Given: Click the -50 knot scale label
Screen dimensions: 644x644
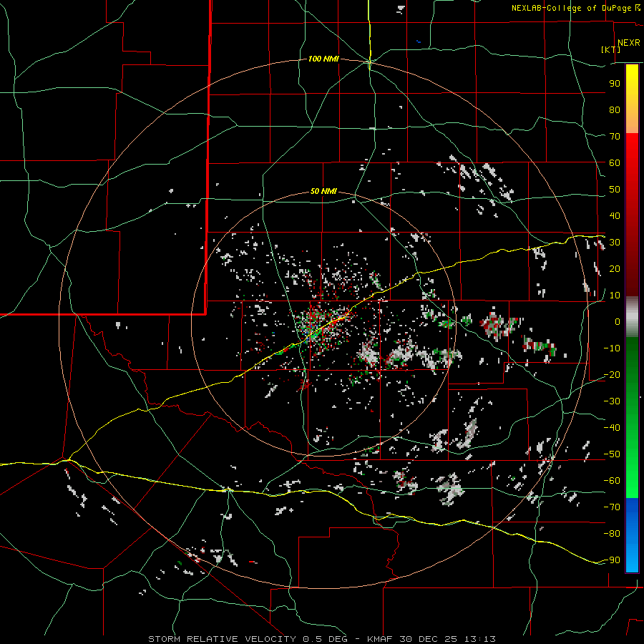Looking at the screenshot, I should point(612,454).
